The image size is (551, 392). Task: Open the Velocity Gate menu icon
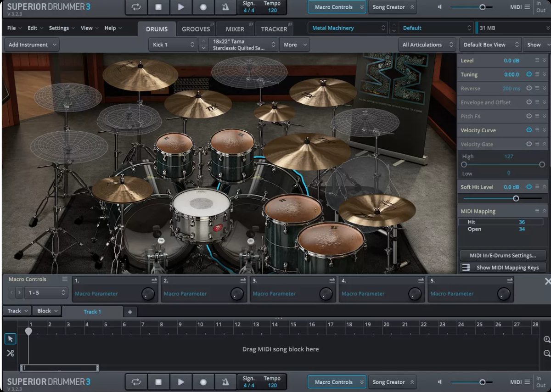[537, 144]
